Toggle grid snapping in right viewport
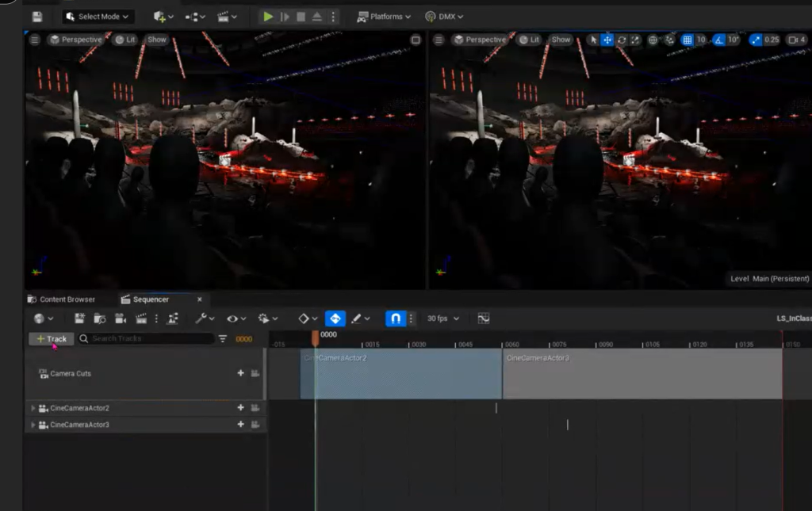Image resolution: width=812 pixels, height=511 pixels. (687, 40)
